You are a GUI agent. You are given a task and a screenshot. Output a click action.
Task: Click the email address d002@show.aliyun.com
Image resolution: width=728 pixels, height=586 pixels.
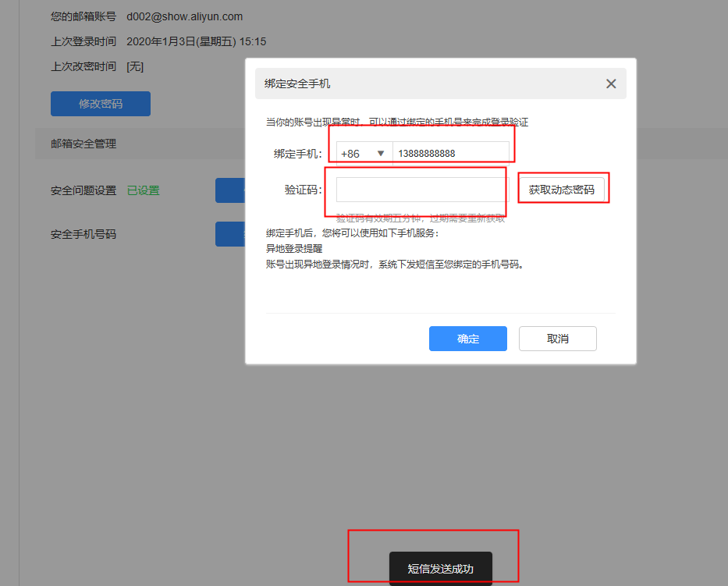coord(184,16)
